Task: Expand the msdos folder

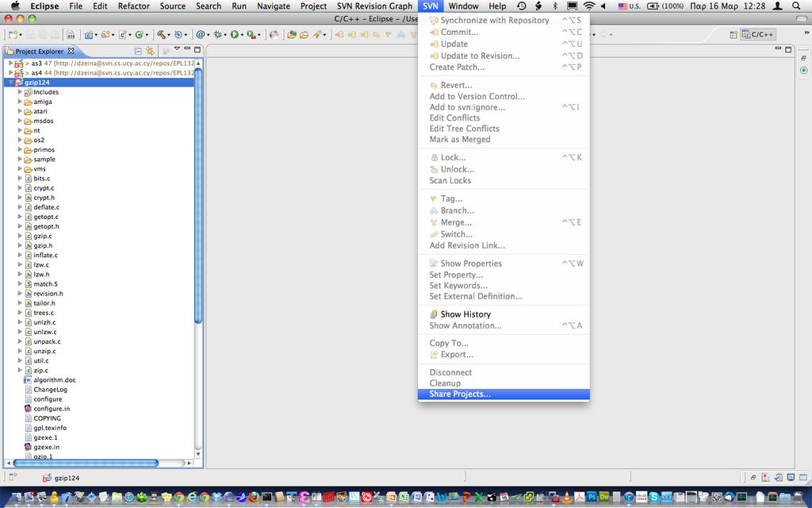Action: 20,121
